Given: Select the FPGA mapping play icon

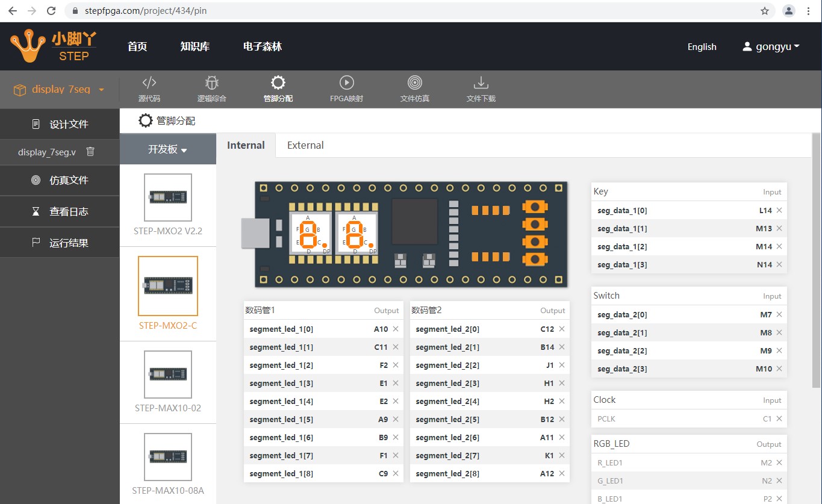Looking at the screenshot, I should [346, 83].
